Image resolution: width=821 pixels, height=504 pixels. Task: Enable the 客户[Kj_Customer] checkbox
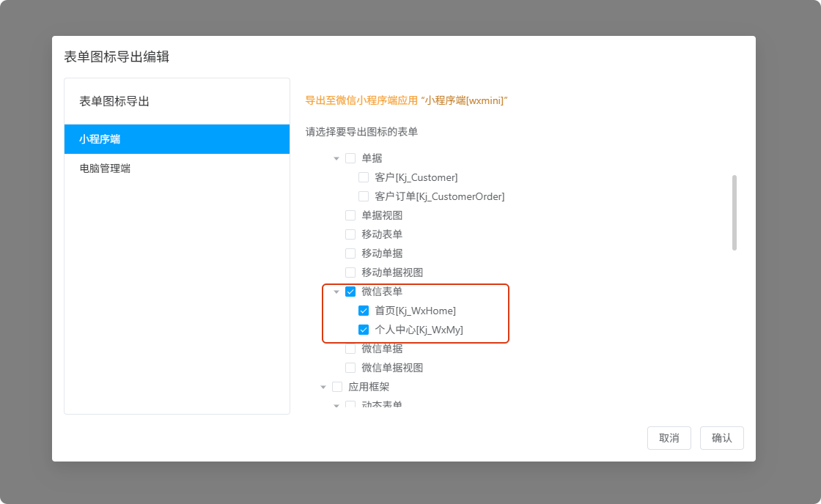364,177
